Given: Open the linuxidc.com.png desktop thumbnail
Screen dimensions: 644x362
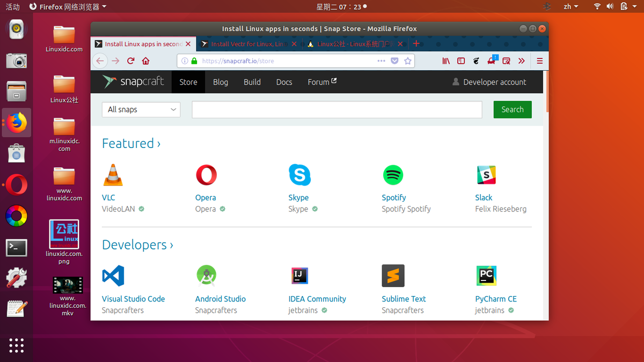Looking at the screenshot, I should (x=64, y=234).
